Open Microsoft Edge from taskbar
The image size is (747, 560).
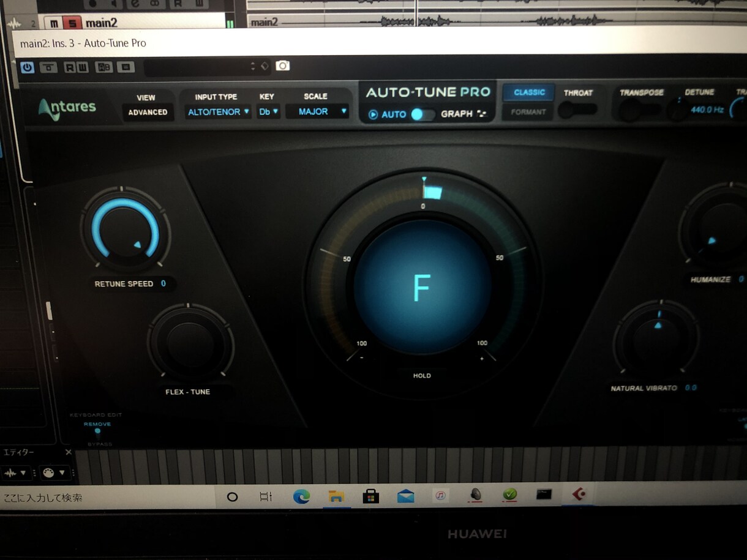click(x=301, y=496)
